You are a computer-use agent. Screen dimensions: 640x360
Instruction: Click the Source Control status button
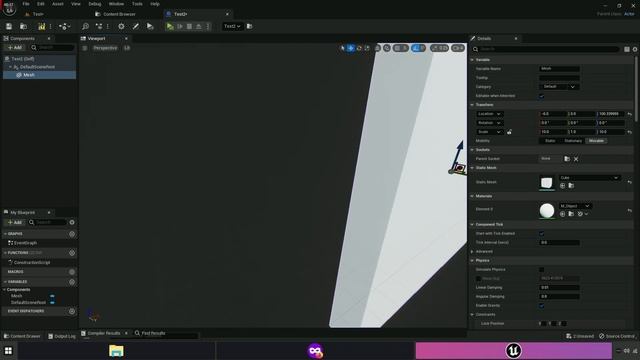[617, 336]
